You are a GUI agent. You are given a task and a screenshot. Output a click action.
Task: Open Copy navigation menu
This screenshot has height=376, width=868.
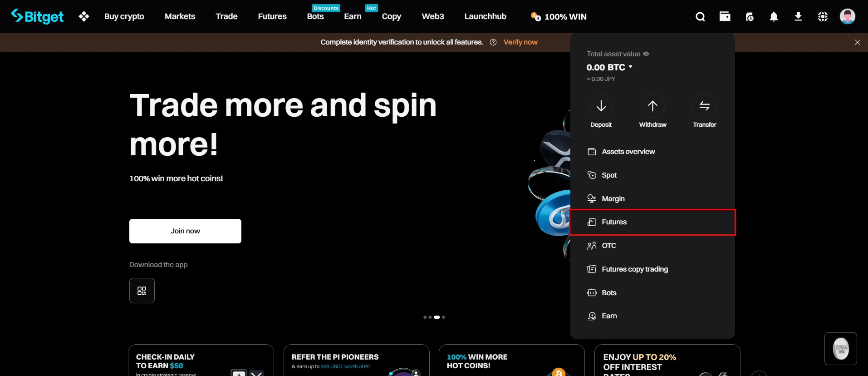coord(391,17)
